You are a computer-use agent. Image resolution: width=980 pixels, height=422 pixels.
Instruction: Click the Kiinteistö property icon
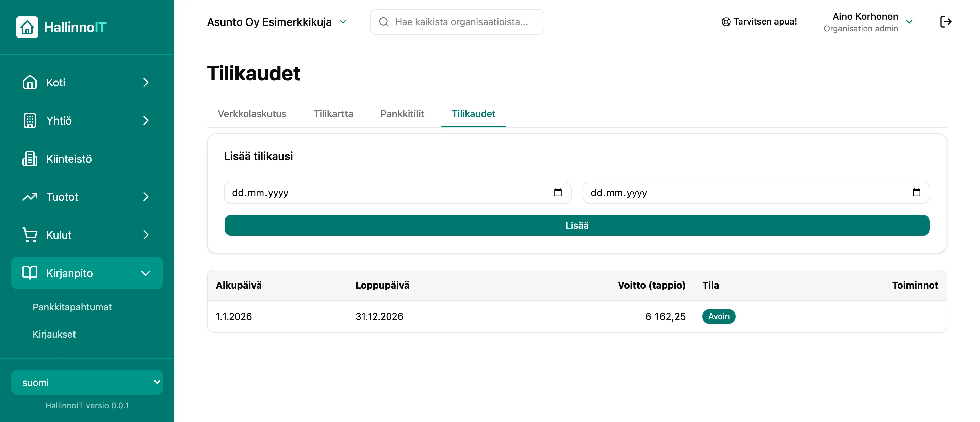[x=30, y=159]
